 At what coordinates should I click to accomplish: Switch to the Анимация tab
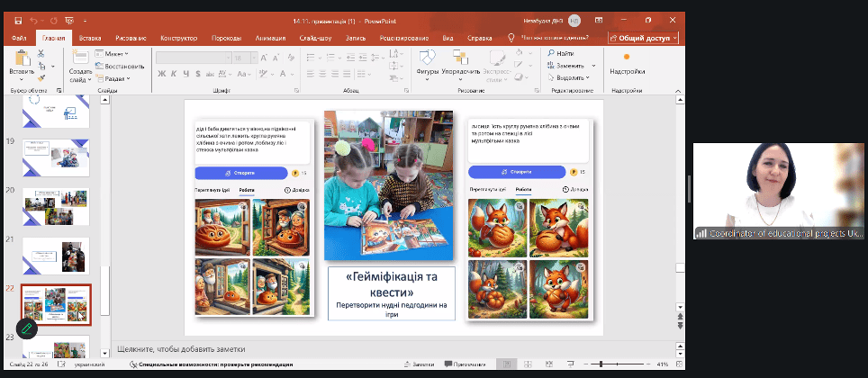(270, 38)
